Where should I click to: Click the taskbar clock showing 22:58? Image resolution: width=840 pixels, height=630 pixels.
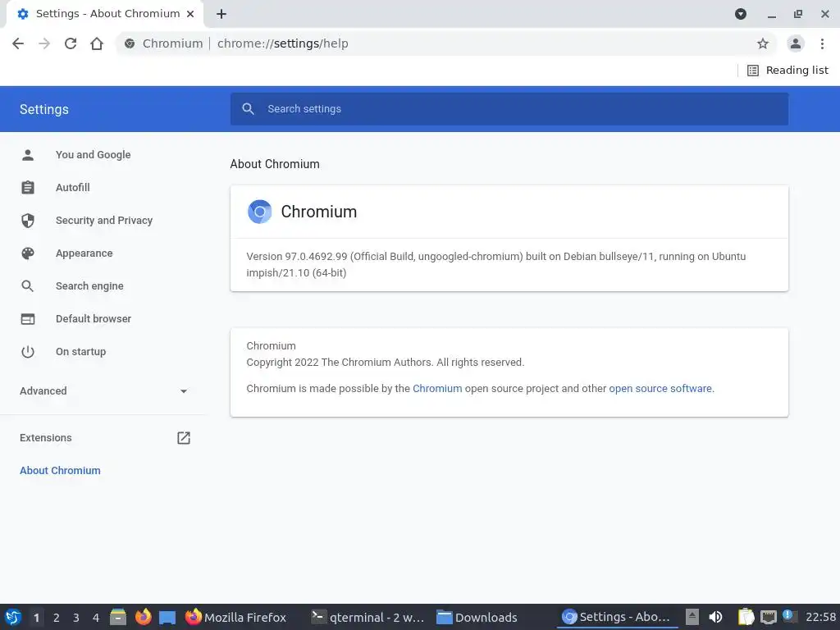coord(820,617)
